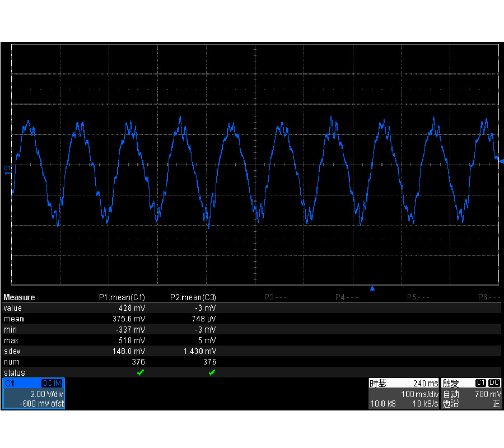Click the green status checkmark for P2
This screenshot has height=448, width=504.
[212, 372]
